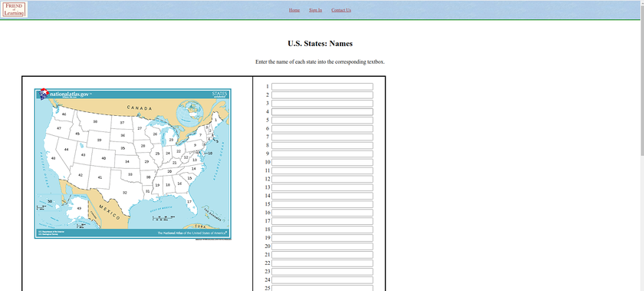644x291 pixels.
Task: Open the Home link
Action: click(294, 10)
